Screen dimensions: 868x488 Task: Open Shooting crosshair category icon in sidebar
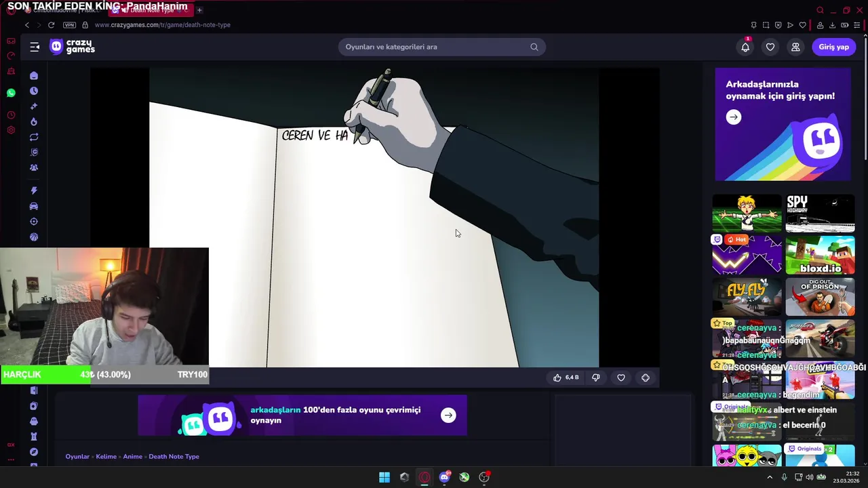(x=34, y=222)
